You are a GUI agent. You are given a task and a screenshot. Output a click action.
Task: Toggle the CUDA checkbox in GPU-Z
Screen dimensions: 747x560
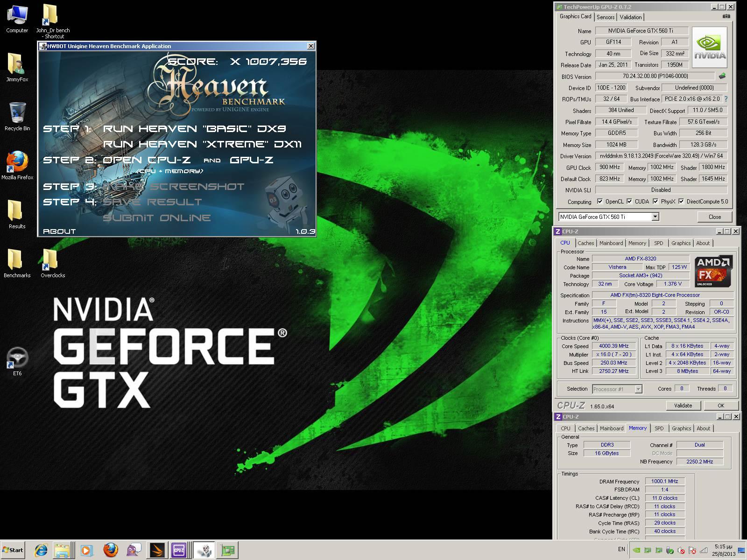click(x=629, y=202)
